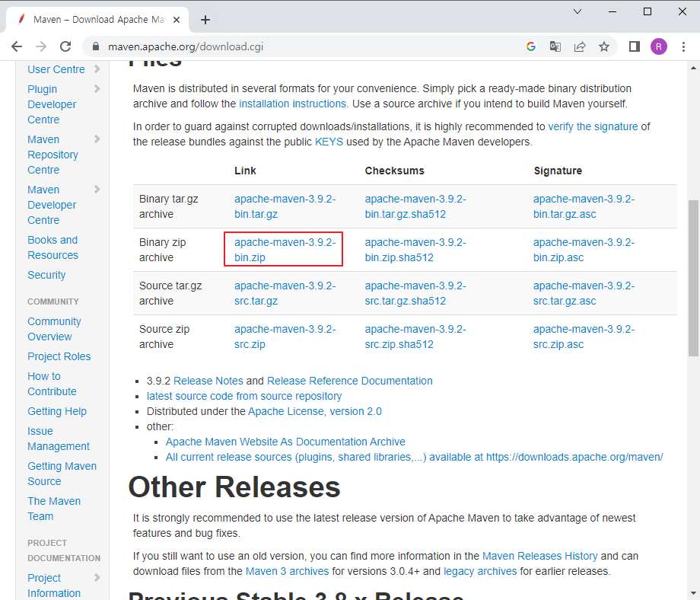Screen dimensions: 700x600
Task: Reload the Maven download page
Action: click(65, 46)
